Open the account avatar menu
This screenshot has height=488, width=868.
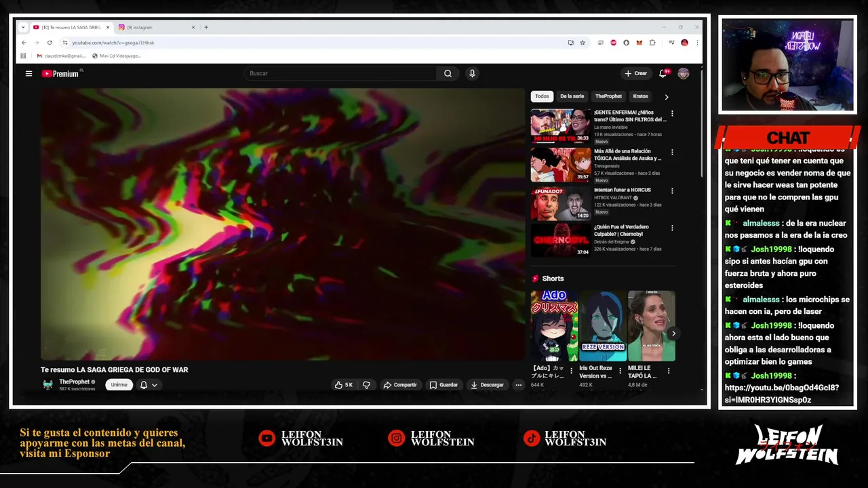684,73
